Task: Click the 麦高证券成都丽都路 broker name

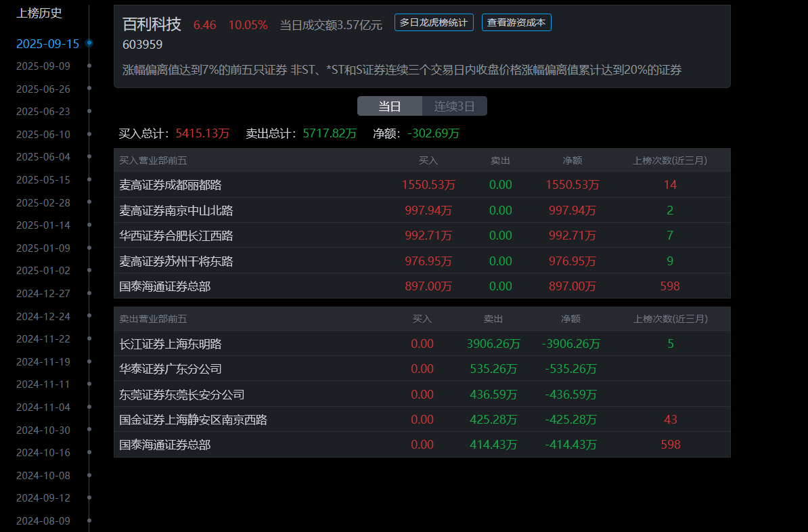Action: coord(171,185)
